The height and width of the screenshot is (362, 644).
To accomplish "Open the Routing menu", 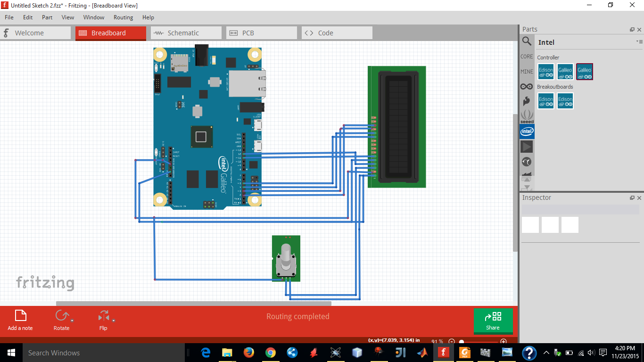I will pyautogui.click(x=124, y=17).
